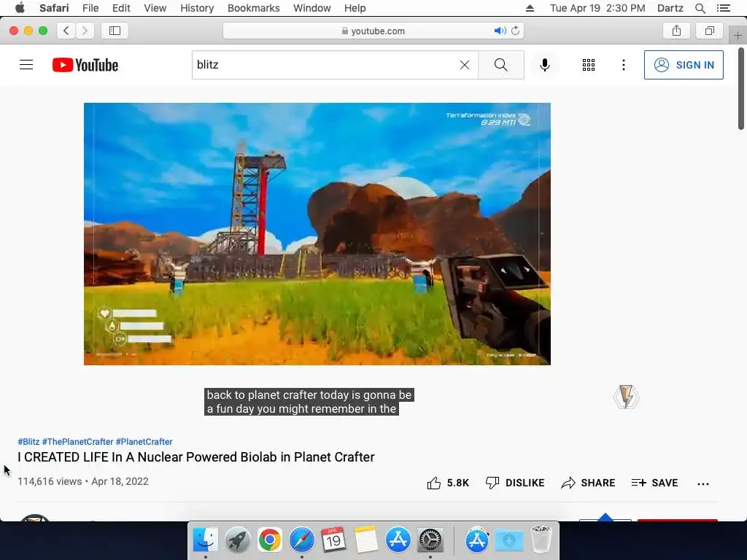The image size is (747, 560).
Task: Open the History menu
Action: pyautogui.click(x=197, y=8)
